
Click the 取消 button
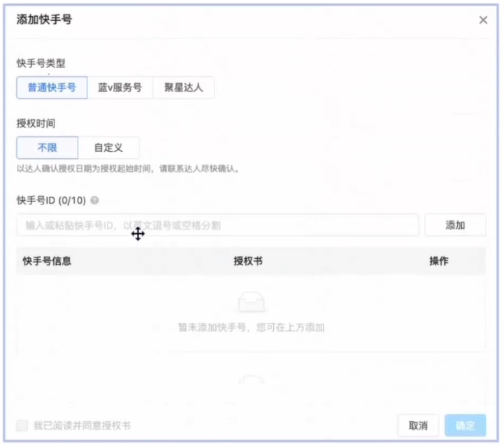coord(418,425)
